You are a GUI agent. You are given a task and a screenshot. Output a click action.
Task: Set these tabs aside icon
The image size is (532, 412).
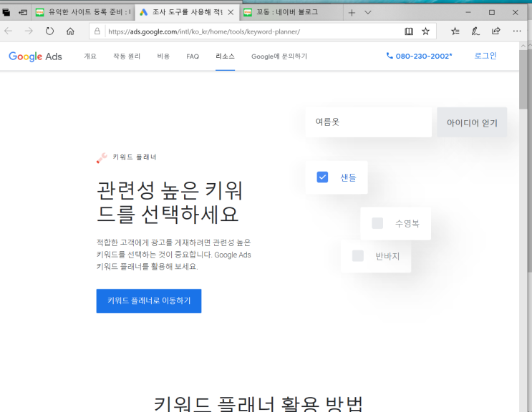pos(23,13)
